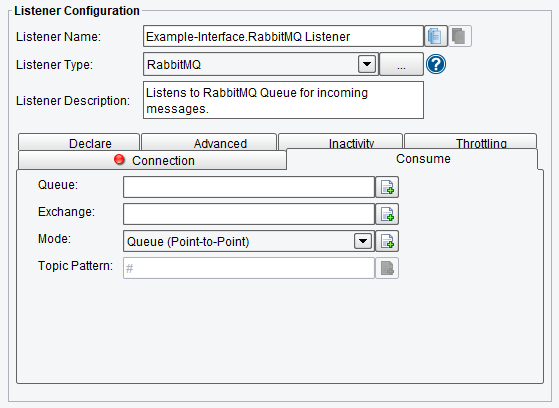Click the RabbitMQ listener type combo box
The height and width of the screenshot is (408, 559).
[x=261, y=64]
